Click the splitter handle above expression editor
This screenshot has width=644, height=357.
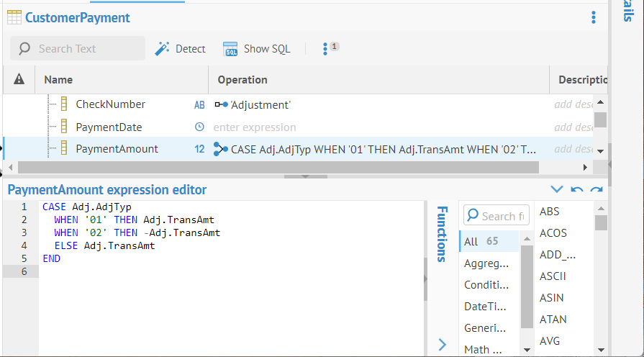(x=304, y=176)
